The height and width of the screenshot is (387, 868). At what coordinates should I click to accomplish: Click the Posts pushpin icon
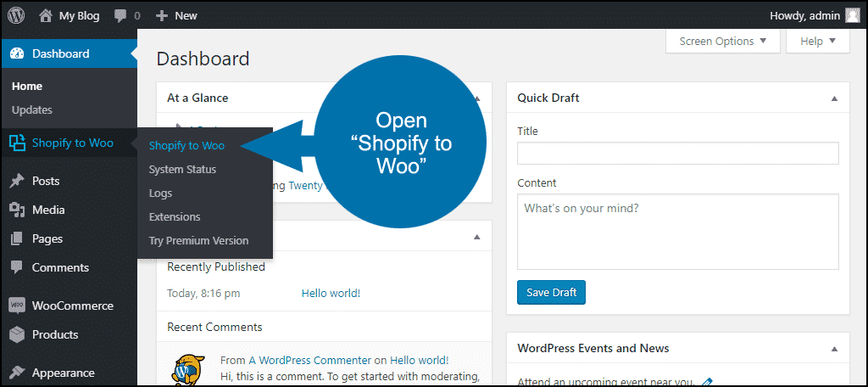pos(17,182)
